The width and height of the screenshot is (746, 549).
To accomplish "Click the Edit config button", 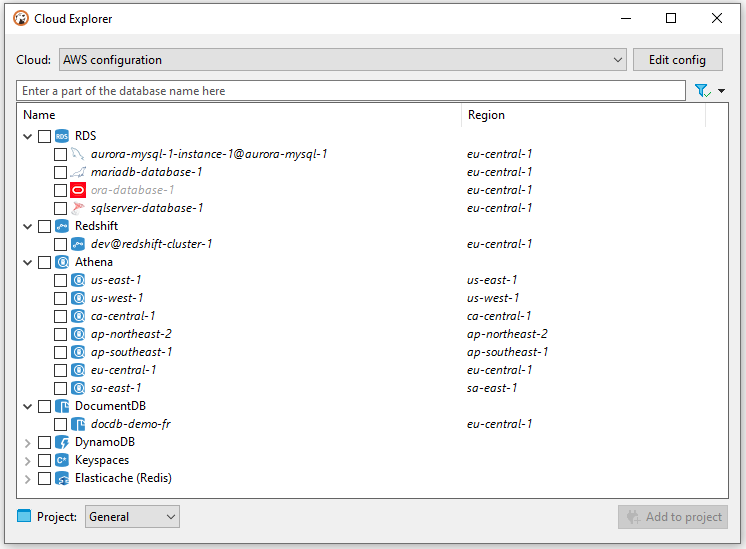I will point(677,60).
